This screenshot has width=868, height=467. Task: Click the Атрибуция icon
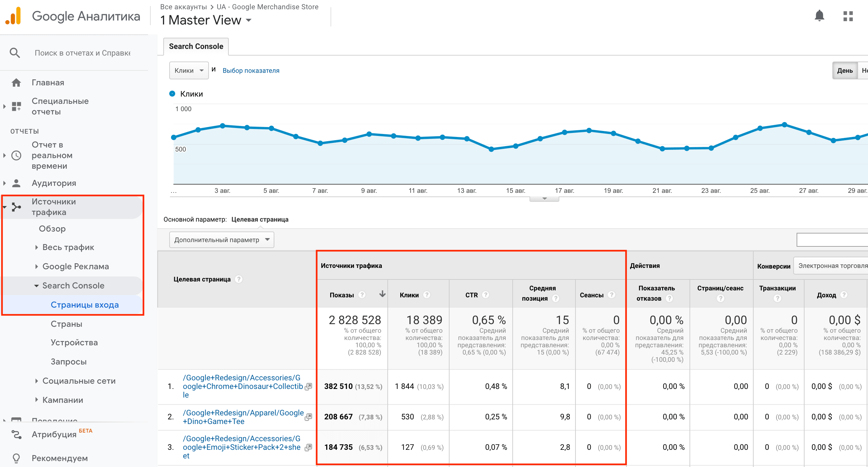tap(16, 434)
